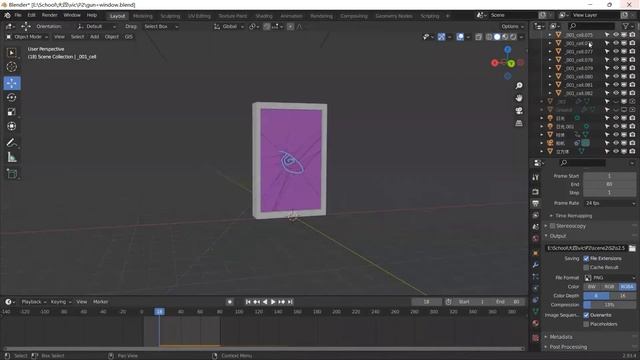Click Blender logo icon in menu bar
This screenshot has height=360, width=640.
(x=7, y=15)
